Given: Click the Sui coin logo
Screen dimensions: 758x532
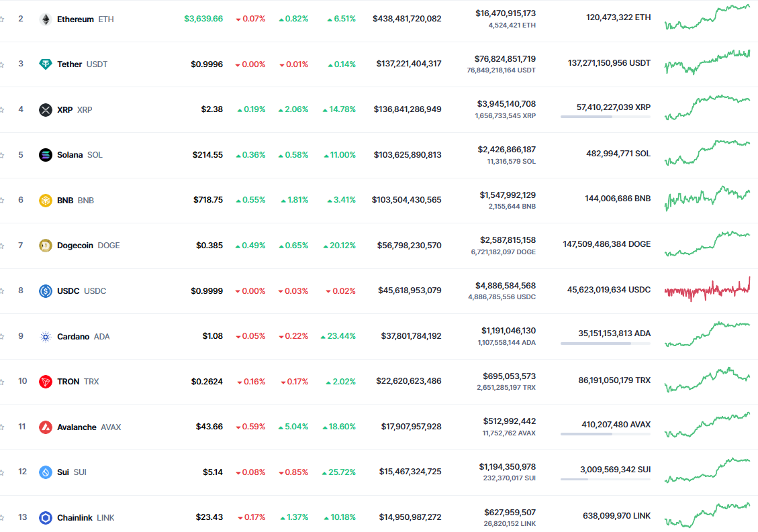Looking at the screenshot, I should [x=46, y=472].
